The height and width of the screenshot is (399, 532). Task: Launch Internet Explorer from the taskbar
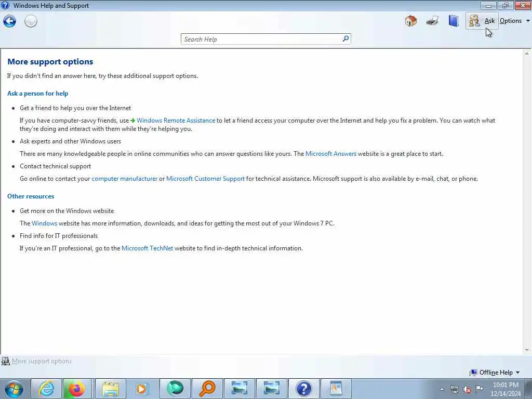[46, 389]
